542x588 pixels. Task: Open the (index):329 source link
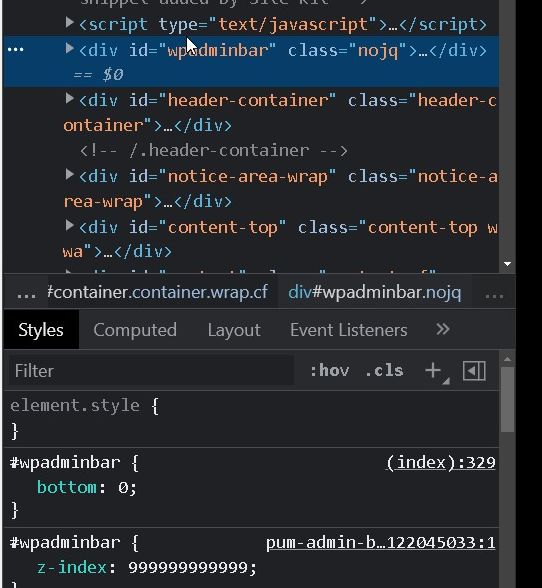coord(441,463)
